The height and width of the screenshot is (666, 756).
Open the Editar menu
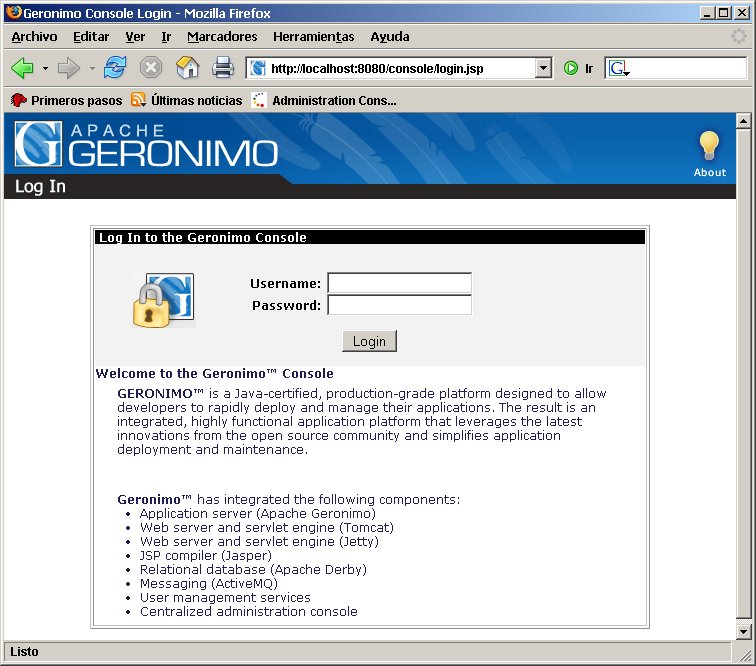click(91, 37)
